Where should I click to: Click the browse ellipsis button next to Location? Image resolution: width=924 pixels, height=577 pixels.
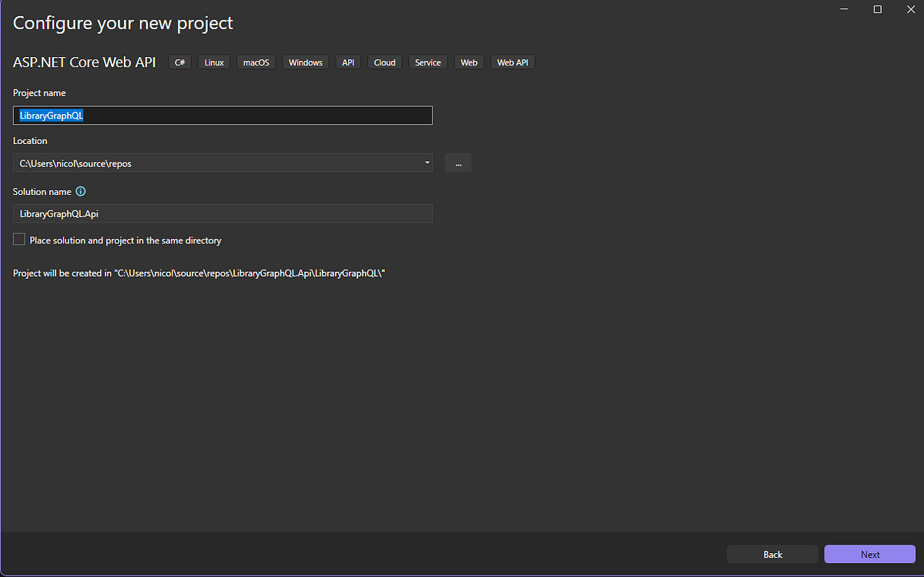[x=457, y=163]
